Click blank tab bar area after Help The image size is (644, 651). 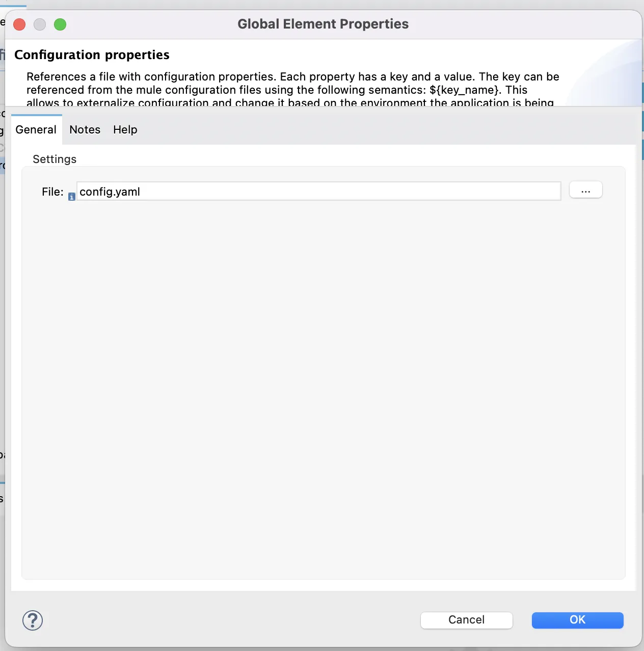[x=387, y=129]
